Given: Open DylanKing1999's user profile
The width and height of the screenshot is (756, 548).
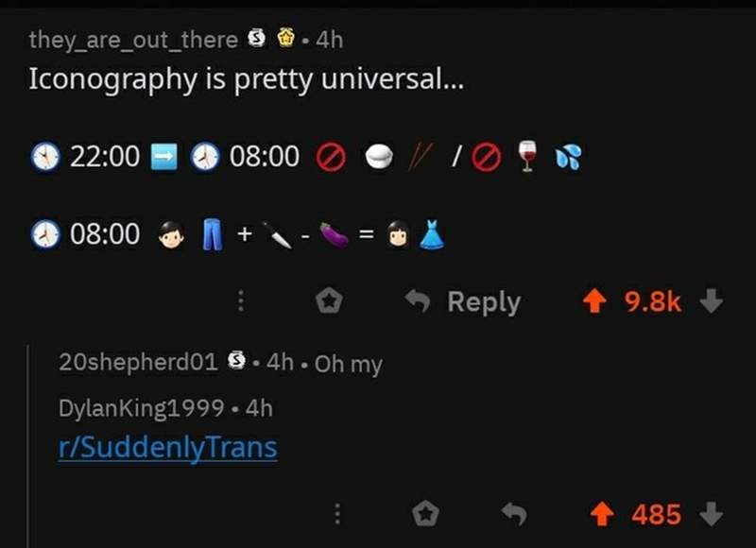Looking at the screenshot, I should 141,408.
